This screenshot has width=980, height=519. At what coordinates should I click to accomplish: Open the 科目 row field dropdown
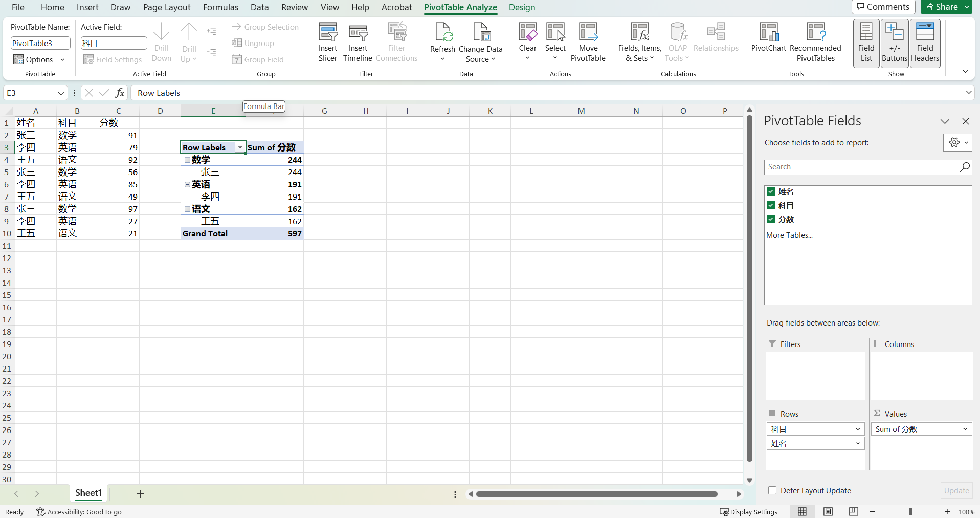point(858,429)
